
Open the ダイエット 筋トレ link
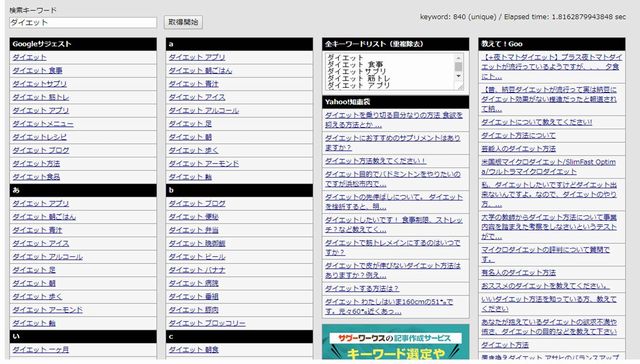pyautogui.click(x=40, y=97)
